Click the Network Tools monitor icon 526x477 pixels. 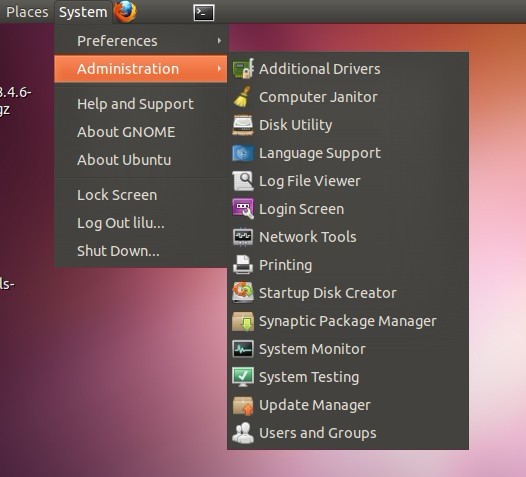click(243, 237)
